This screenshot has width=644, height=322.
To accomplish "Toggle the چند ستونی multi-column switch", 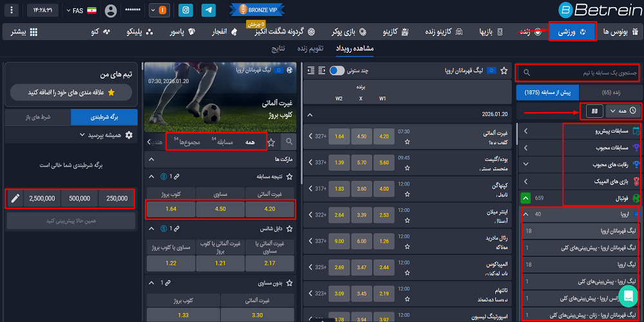I will (337, 70).
